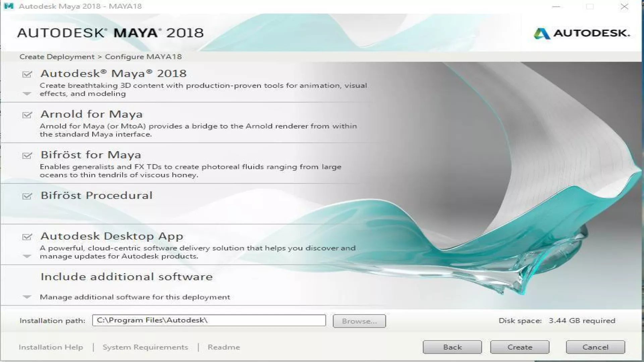Disable the Bifröst for Maya checkbox
The width and height of the screenshot is (644, 362).
click(27, 156)
